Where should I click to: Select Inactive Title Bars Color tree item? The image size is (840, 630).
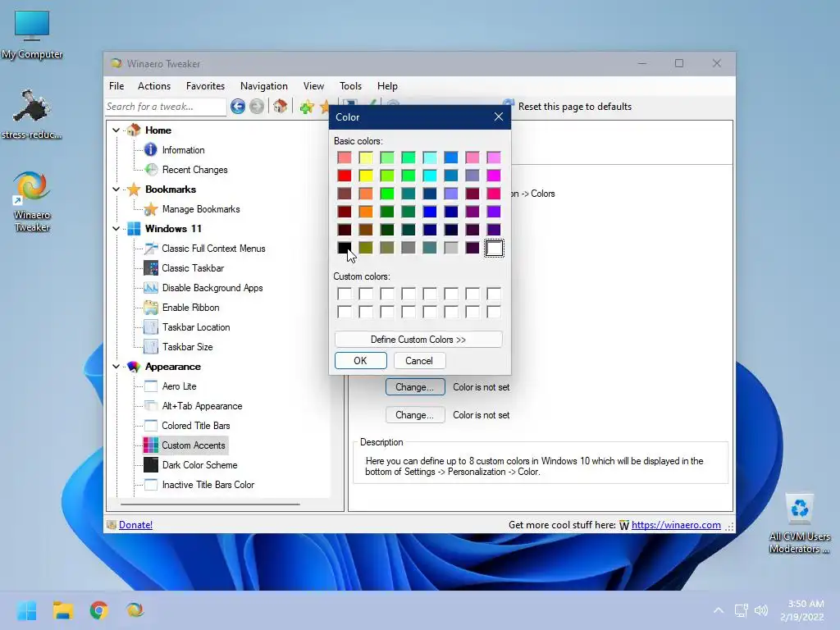(208, 485)
